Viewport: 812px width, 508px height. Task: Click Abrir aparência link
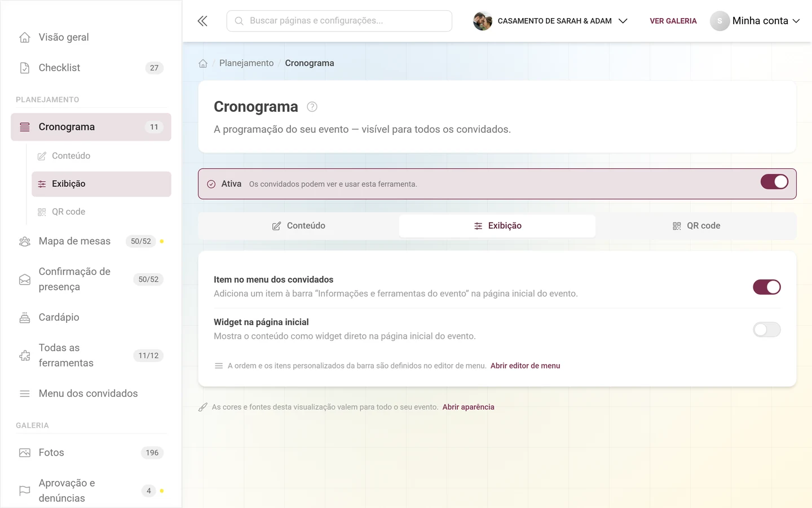click(468, 407)
